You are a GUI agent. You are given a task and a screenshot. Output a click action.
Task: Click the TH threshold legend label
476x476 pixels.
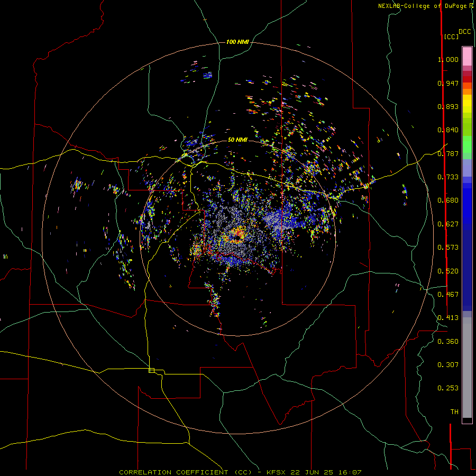[454, 412]
